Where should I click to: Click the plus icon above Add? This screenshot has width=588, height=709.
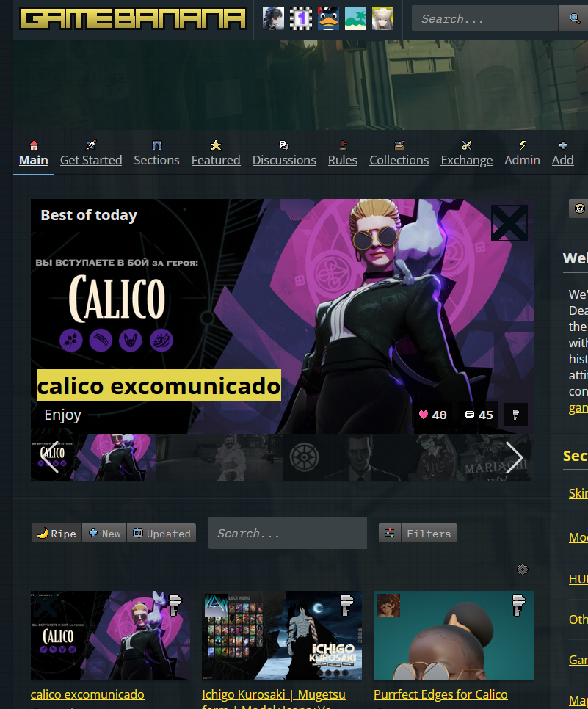click(562, 145)
